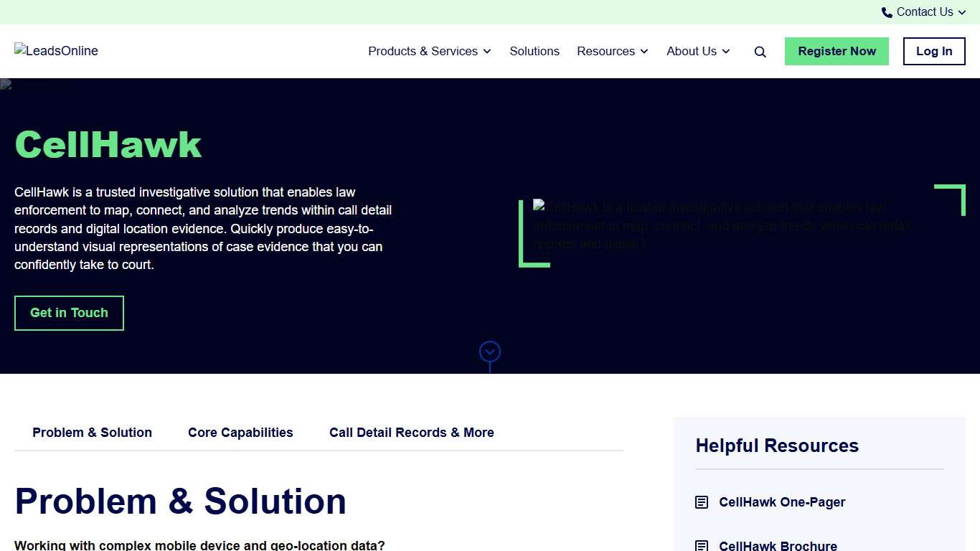Click the document icon beside CellHawk One-Pager

tap(701, 502)
